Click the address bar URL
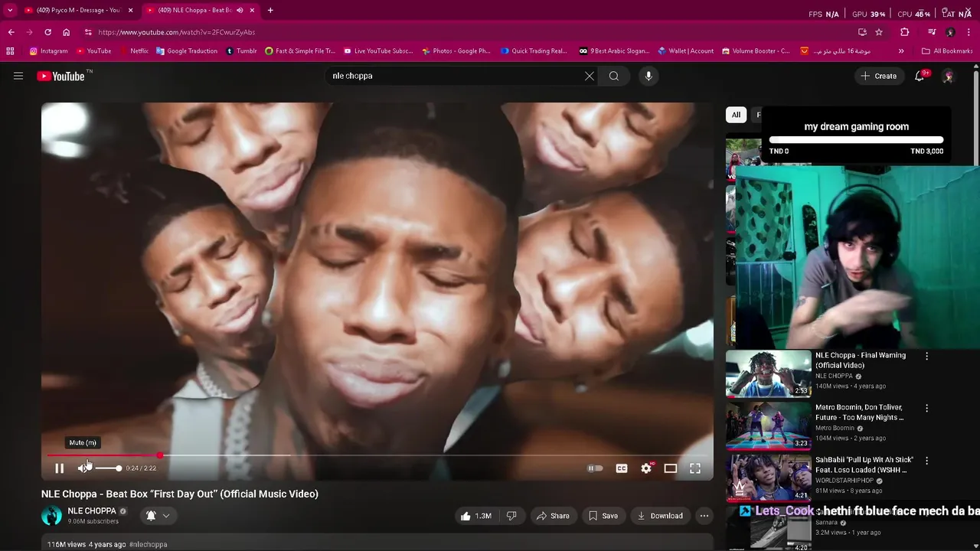The height and width of the screenshot is (551, 980). [177, 32]
